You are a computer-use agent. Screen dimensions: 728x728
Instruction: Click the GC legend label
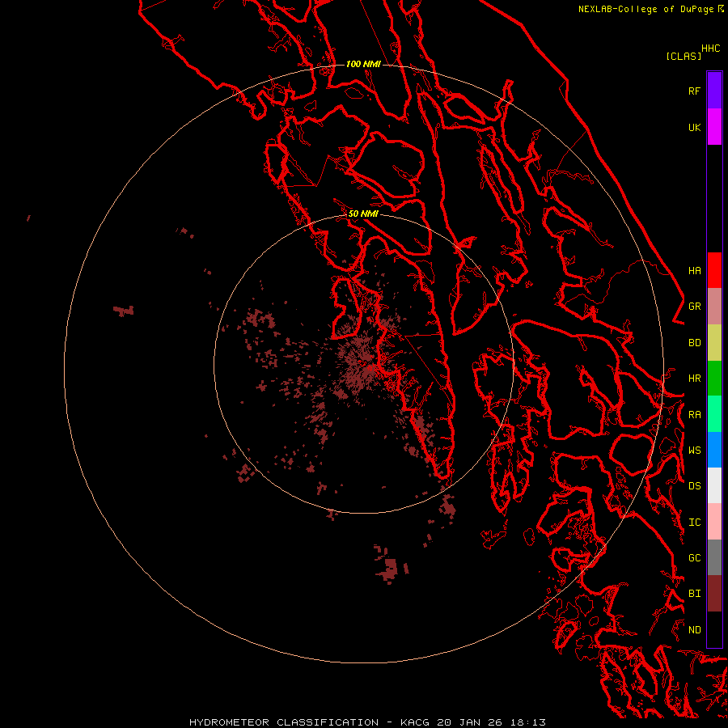pyautogui.click(x=694, y=558)
